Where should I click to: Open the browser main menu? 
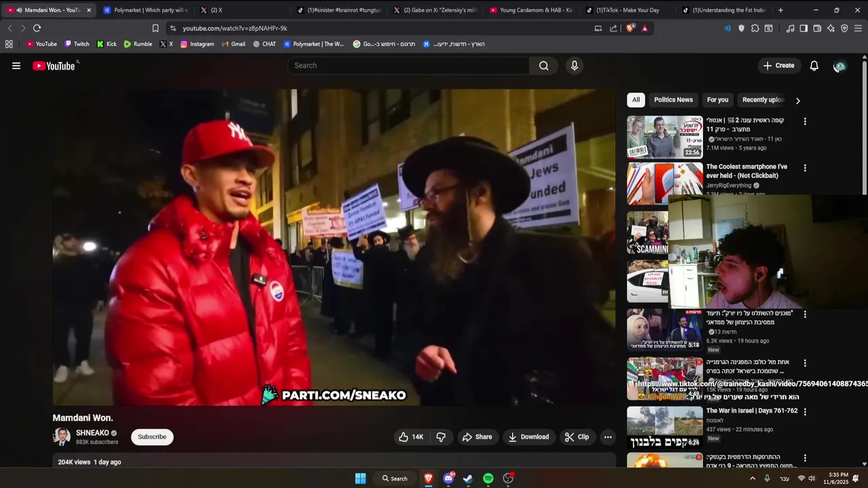(x=858, y=28)
